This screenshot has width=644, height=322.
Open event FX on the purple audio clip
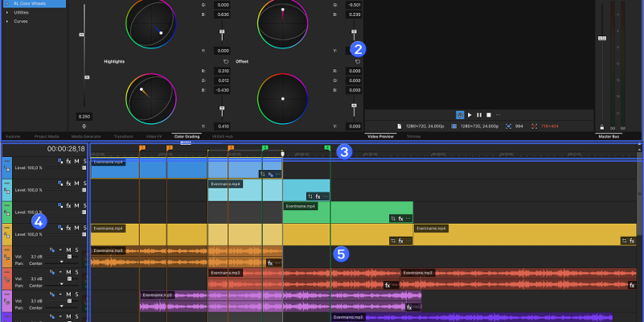409,308
